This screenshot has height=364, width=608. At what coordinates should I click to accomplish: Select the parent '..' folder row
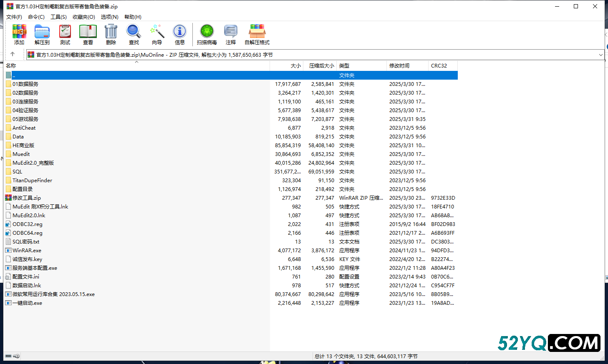click(231, 75)
